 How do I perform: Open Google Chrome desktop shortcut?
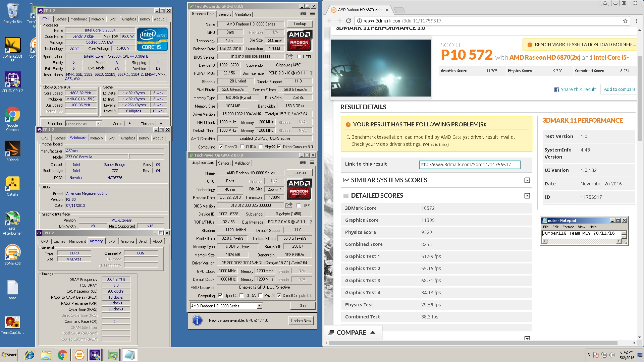(x=12, y=119)
